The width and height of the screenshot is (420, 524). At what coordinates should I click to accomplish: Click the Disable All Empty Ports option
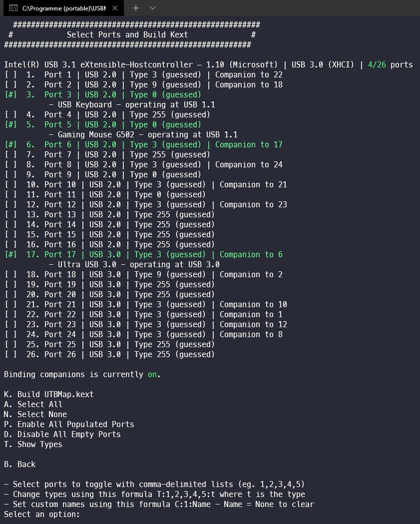pyautogui.click(x=62, y=435)
